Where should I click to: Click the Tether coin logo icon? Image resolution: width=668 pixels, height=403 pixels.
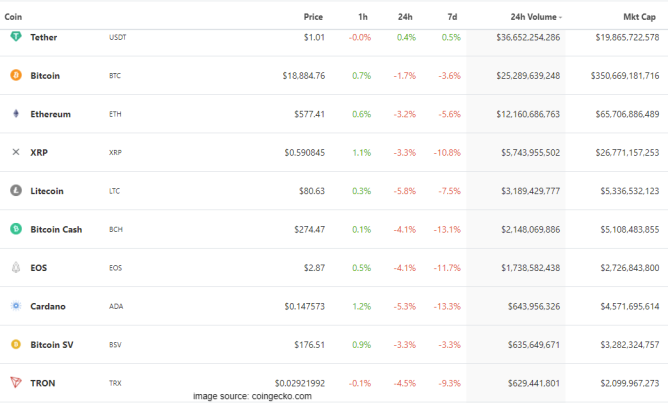[x=16, y=36]
